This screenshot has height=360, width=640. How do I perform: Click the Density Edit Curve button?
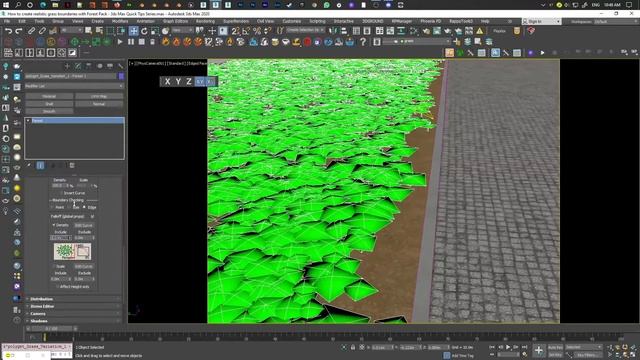83,225
